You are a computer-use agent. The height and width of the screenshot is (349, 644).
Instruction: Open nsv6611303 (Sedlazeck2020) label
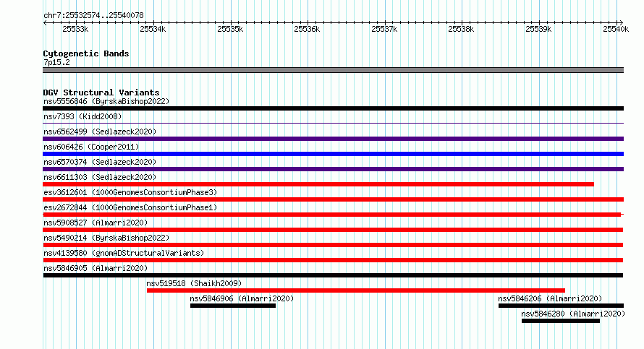(100, 177)
